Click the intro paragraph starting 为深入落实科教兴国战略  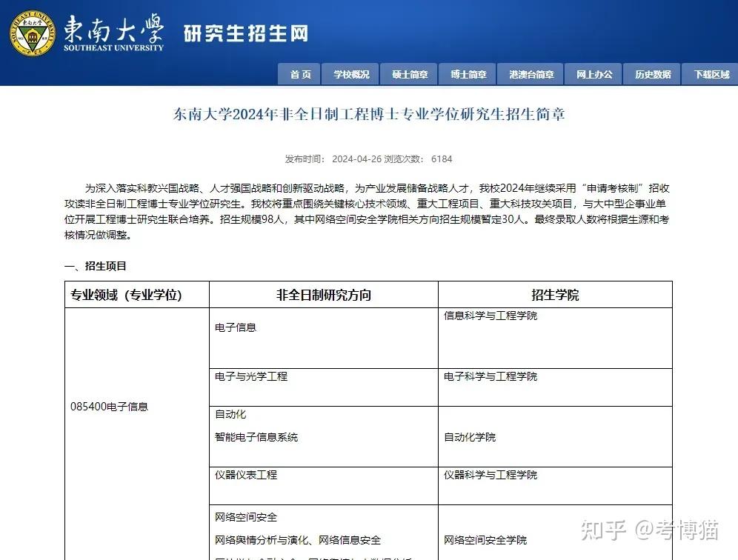click(x=367, y=211)
